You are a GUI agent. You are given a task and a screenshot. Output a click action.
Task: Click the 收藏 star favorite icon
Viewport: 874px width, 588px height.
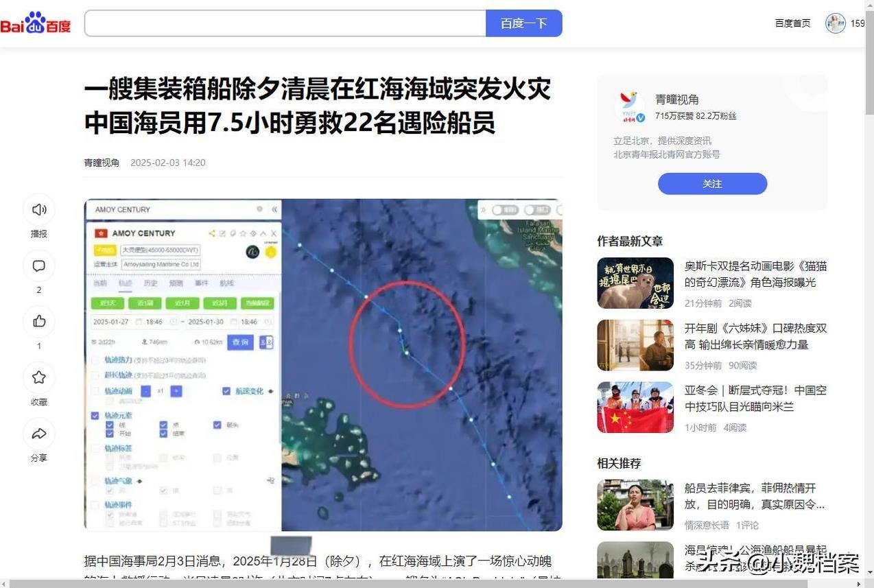39,378
